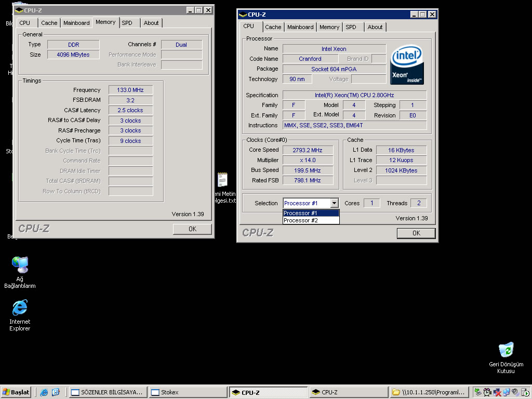Click the CPU-Z chip icon in left window title bar
Image resolution: width=532 pixels, height=399 pixels.
(19, 10)
